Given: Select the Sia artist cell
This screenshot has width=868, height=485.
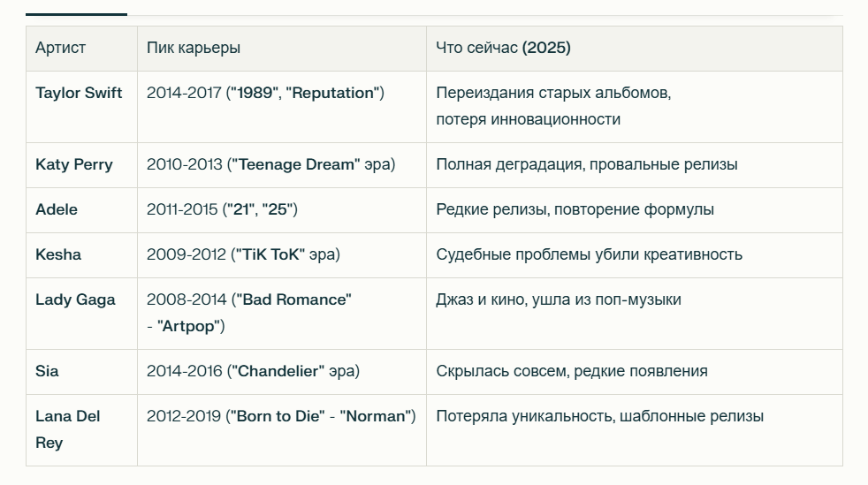Looking at the screenshot, I should 48,371.
